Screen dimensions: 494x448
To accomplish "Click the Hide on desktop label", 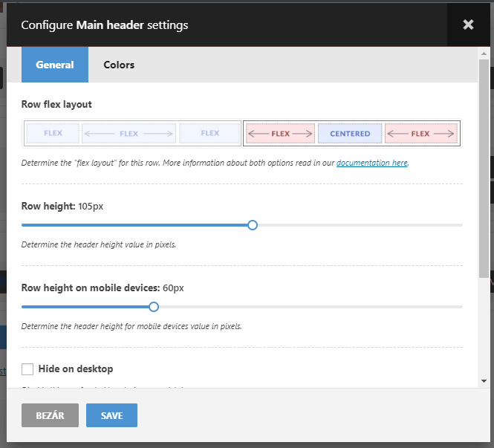I will pyautogui.click(x=76, y=369).
